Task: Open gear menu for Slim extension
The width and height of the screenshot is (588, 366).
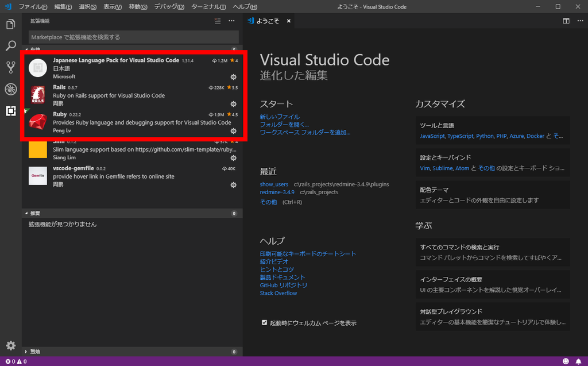Action: (x=233, y=158)
